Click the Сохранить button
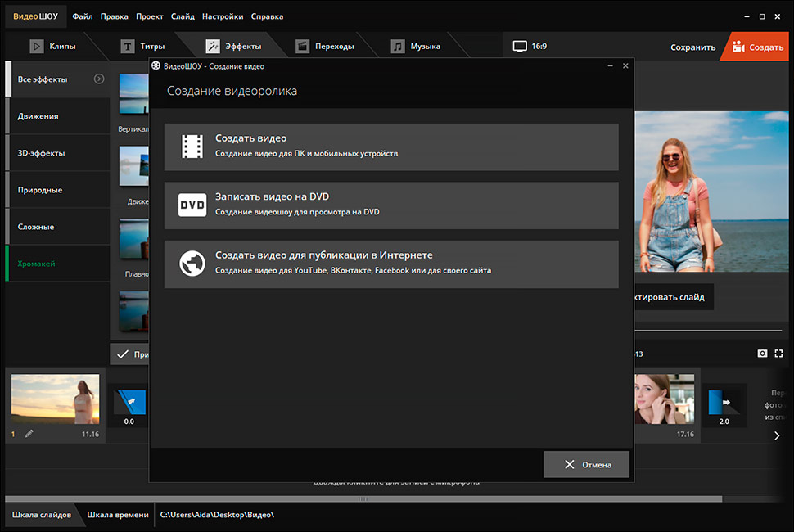The width and height of the screenshot is (794, 532). pos(692,47)
